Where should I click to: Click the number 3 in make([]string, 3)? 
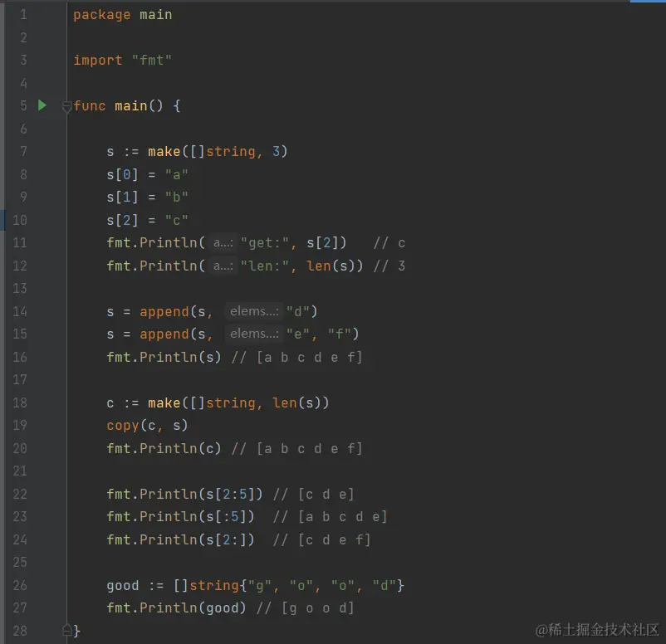pos(276,152)
